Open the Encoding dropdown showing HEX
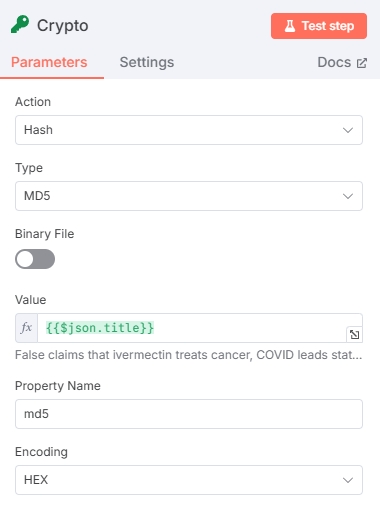The image size is (380, 509). (189, 480)
